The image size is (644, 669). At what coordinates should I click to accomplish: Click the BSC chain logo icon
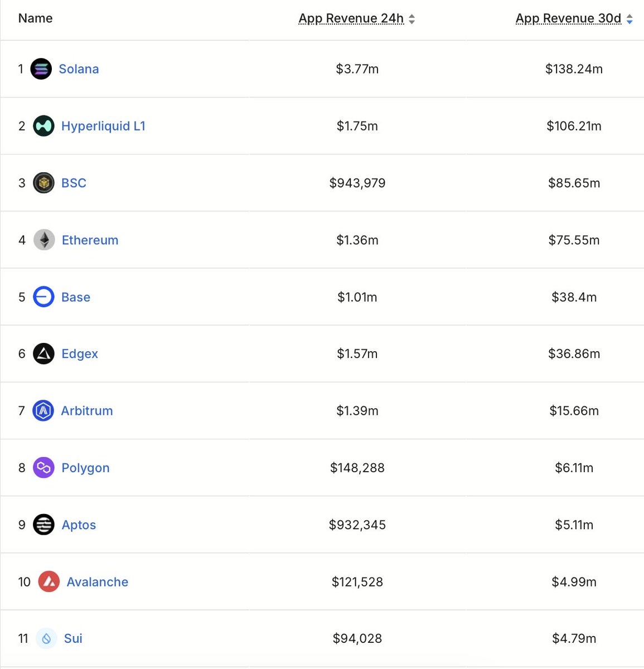(43, 183)
